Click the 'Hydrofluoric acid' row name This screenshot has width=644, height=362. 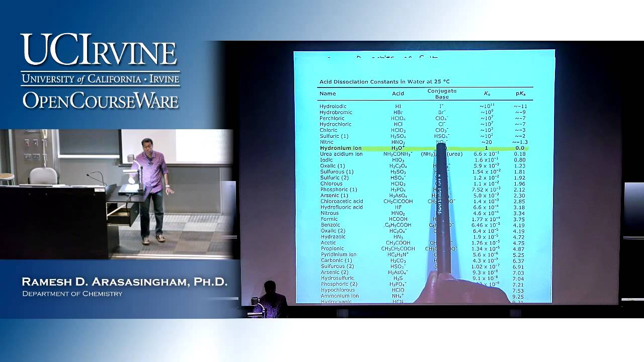(342, 207)
